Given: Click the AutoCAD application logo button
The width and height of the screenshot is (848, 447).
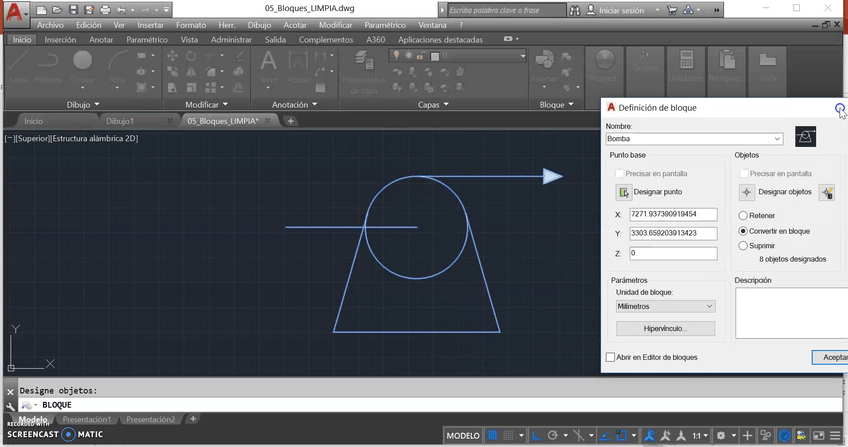Looking at the screenshot, I should pos(14,14).
